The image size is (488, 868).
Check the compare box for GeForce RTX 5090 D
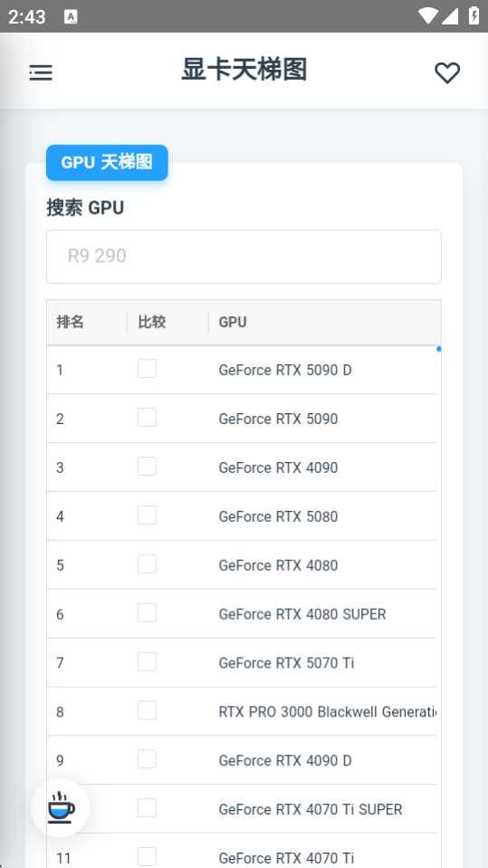[x=147, y=369]
